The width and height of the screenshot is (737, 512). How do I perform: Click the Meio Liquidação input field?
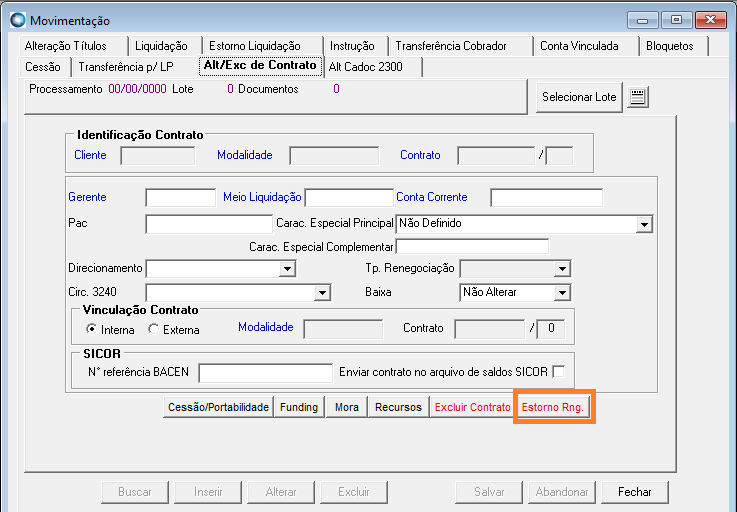click(349, 198)
